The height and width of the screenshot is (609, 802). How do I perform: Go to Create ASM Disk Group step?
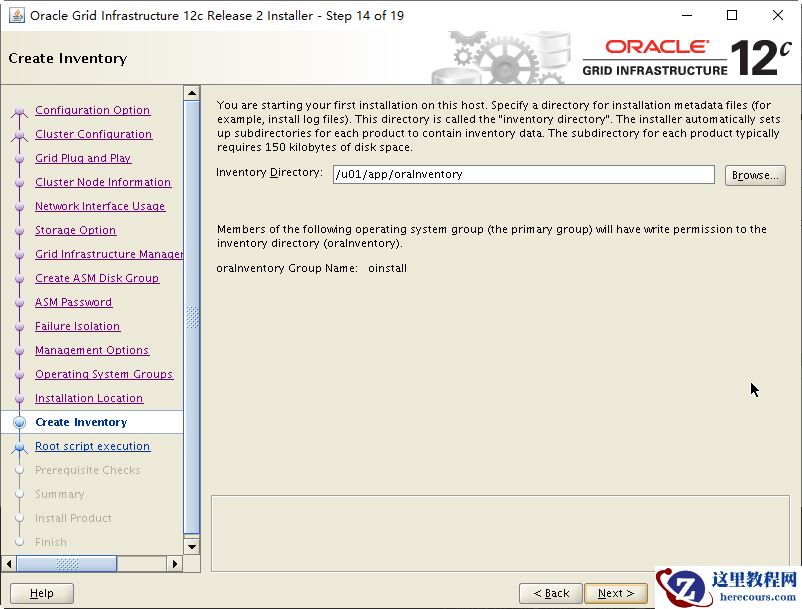97,278
